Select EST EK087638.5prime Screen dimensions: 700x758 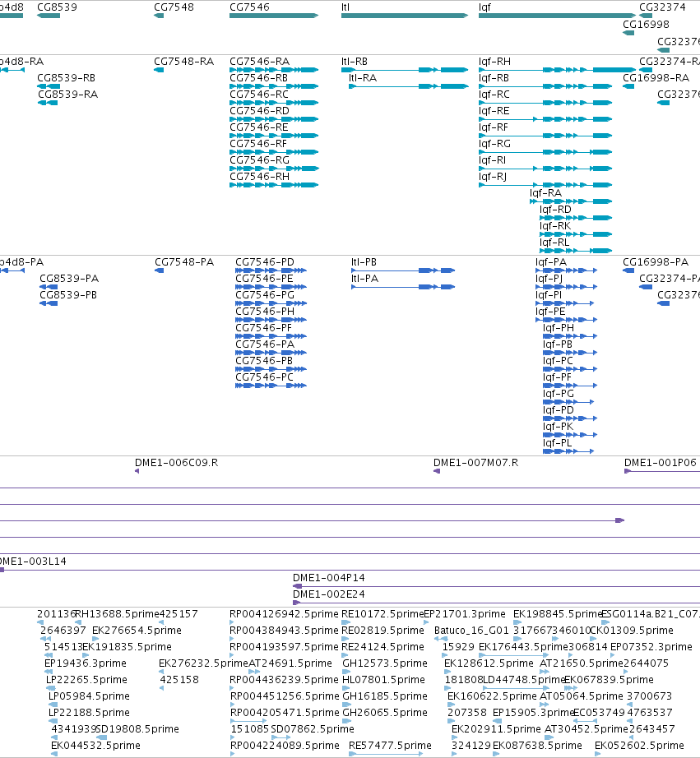pos(496,754)
